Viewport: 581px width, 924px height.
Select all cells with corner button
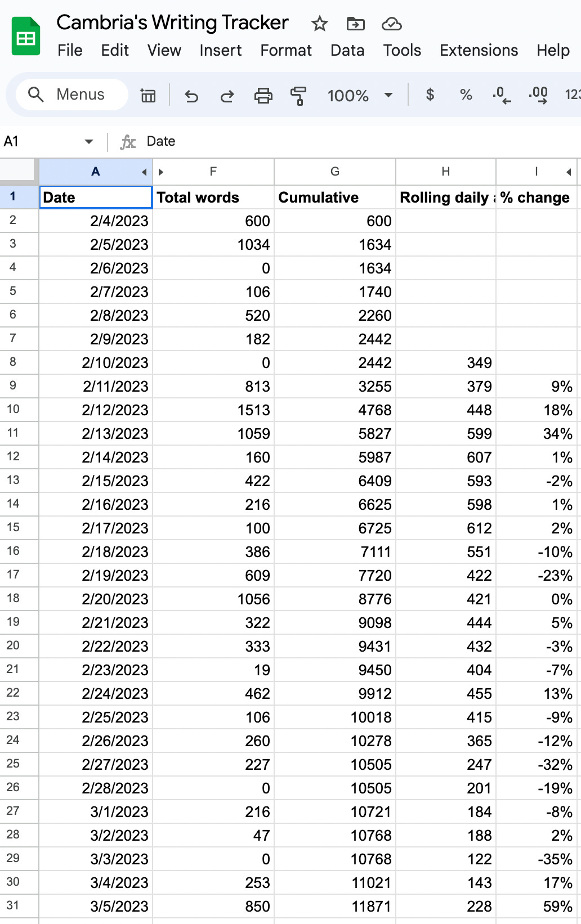pos(19,171)
